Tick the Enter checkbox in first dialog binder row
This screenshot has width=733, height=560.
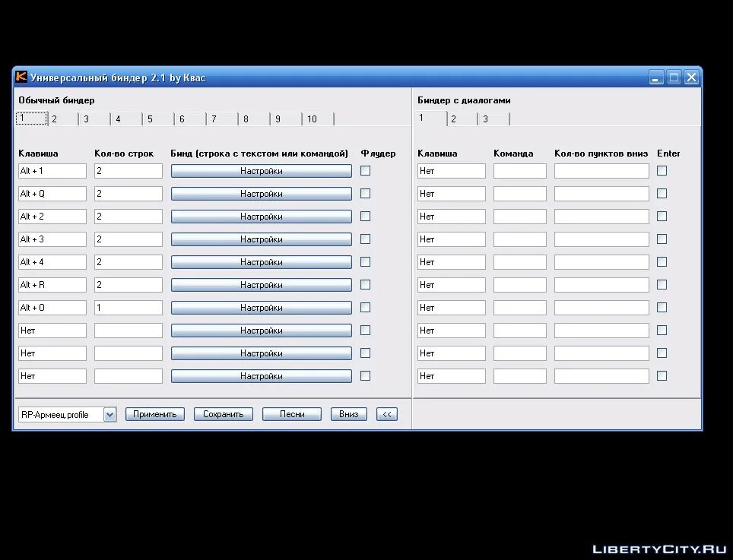tap(662, 171)
